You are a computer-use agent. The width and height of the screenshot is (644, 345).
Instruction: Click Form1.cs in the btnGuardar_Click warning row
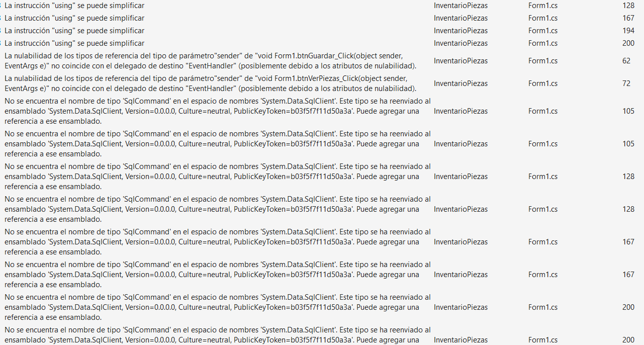coord(542,61)
